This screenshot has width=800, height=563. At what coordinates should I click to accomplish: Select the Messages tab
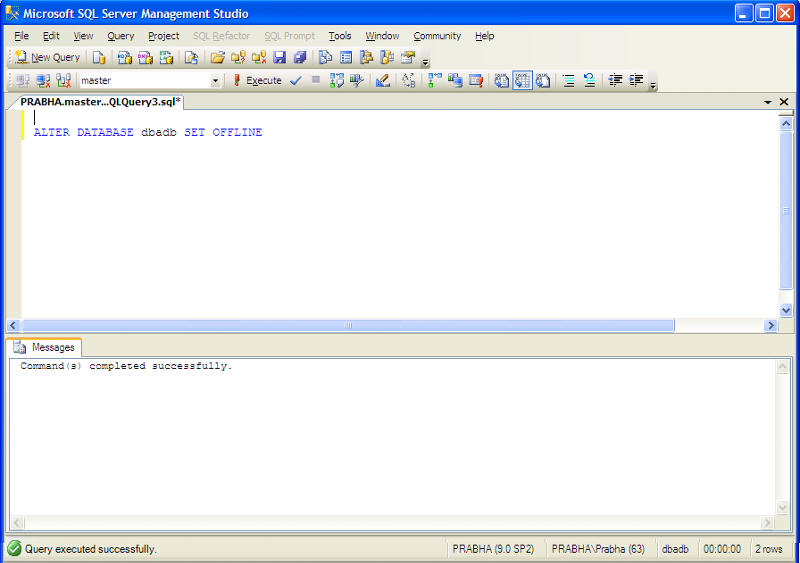point(45,347)
